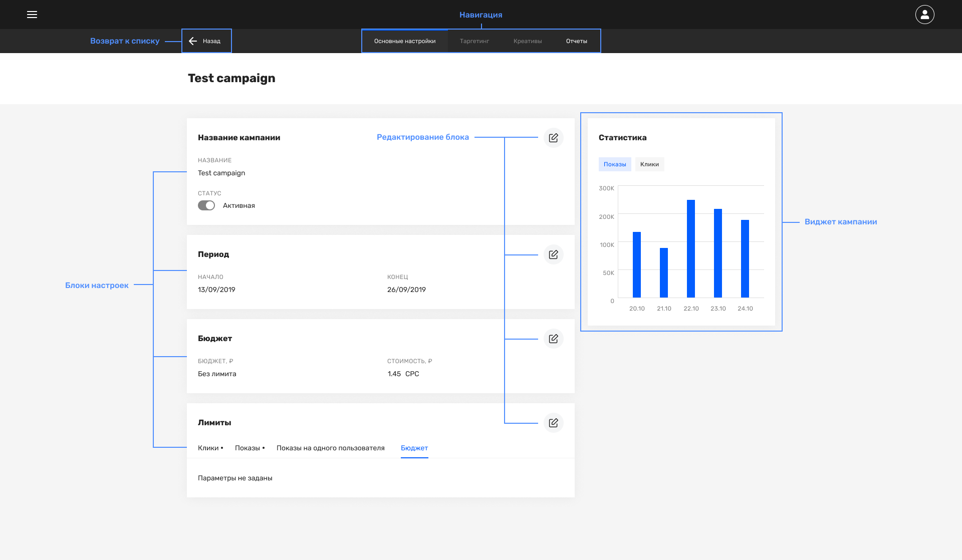Click the 22.10 chart bar
The image size is (962, 560).
691,248
